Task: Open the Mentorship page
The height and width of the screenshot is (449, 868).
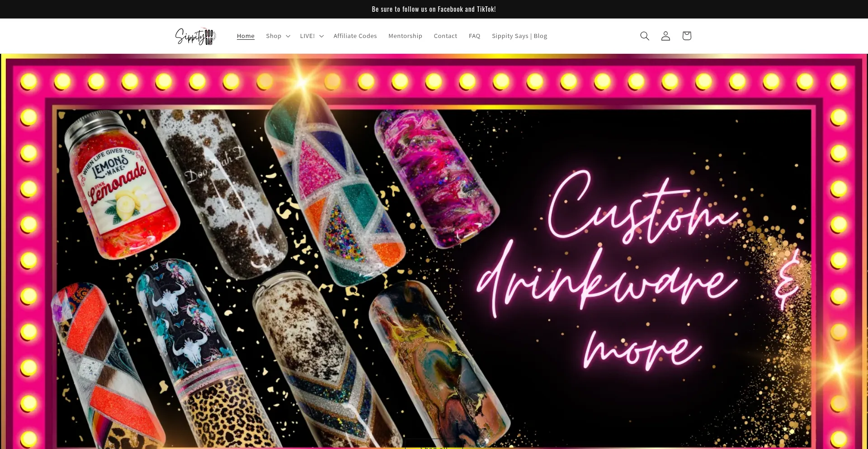Action: pos(405,36)
